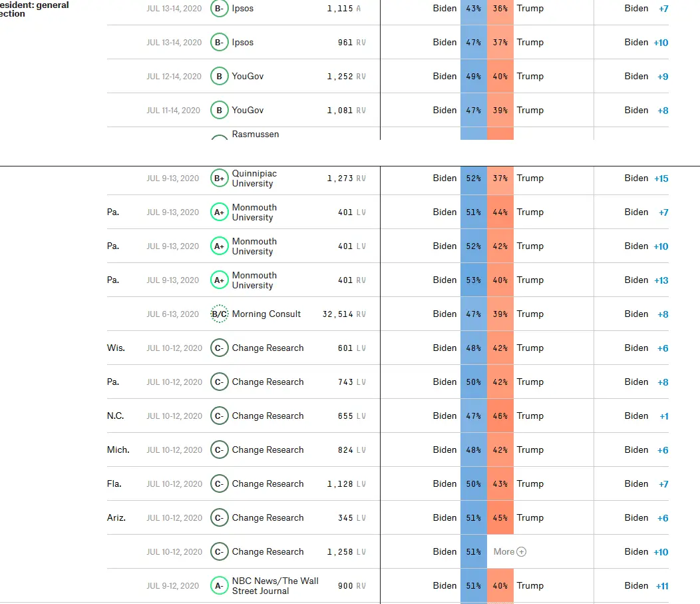Screen dimensions: 700x604
Task: Click the C- grade badge in the N.C. row
Action: click(x=220, y=416)
